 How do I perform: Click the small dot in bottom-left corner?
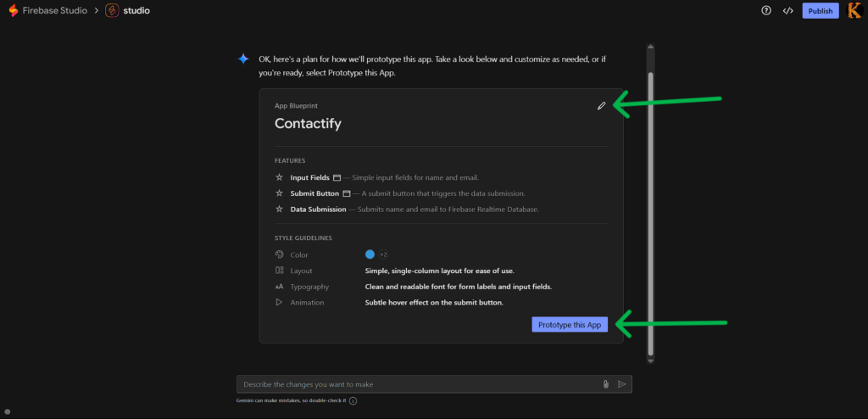click(8, 411)
